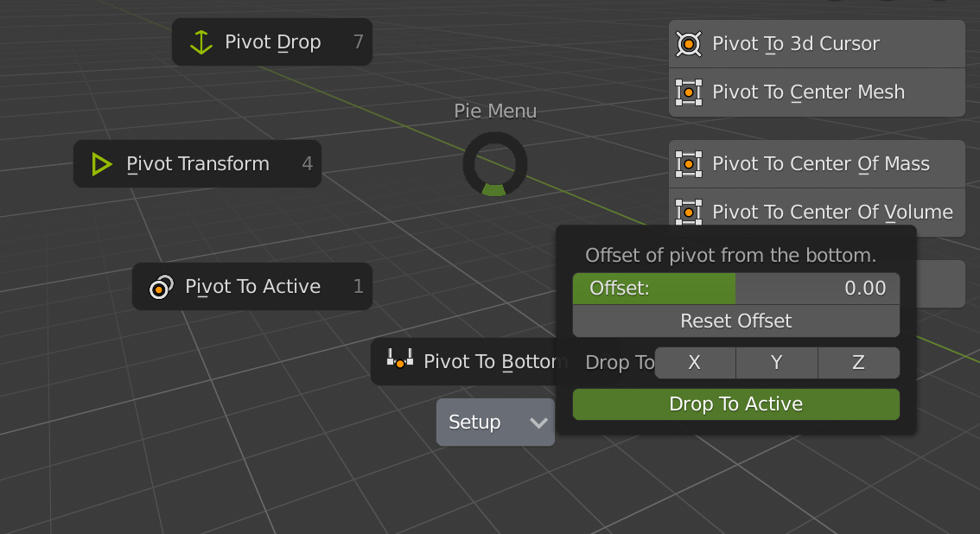Select the Pivot To Active entry

pos(252,287)
